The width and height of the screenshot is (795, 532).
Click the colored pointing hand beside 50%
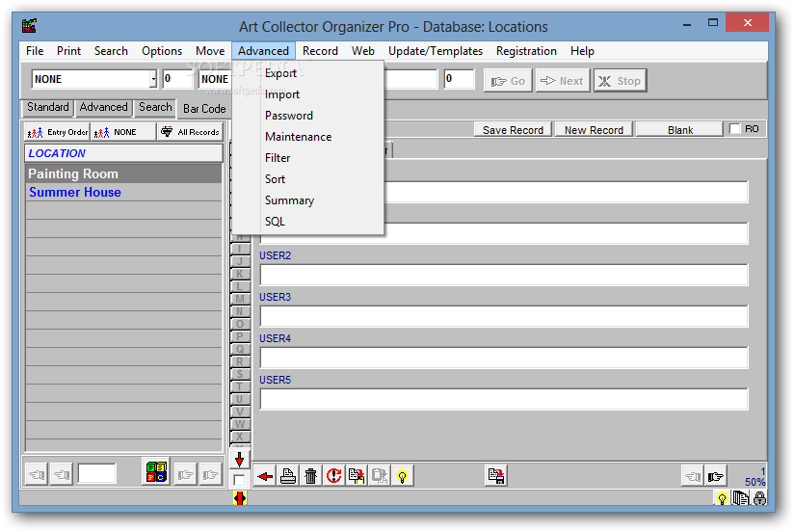(x=716, y=477)
